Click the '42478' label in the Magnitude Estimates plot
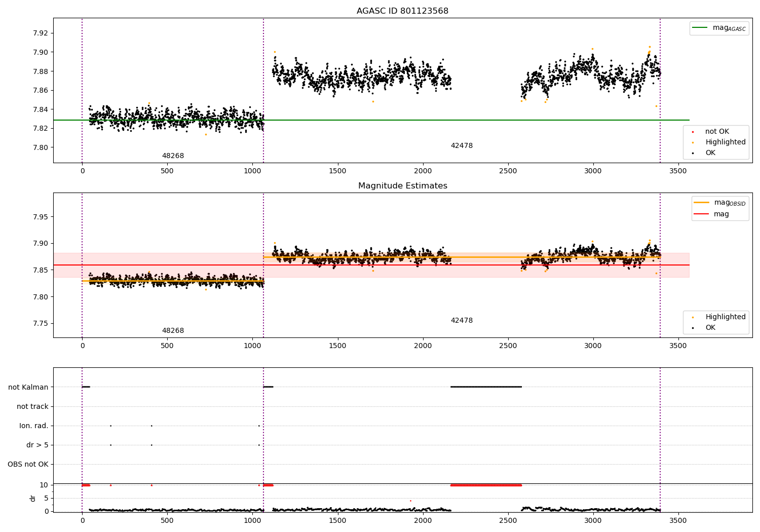 click(462, 321)
